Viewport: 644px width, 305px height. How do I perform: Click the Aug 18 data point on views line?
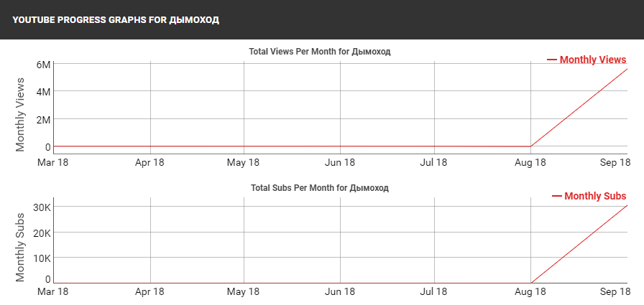[x=531, y=146]
